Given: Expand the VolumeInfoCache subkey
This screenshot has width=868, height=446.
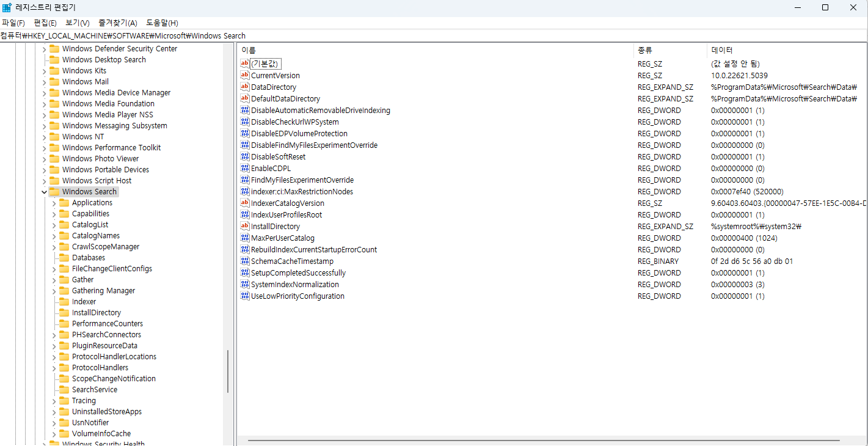Looking at the screenshot, I should (x=54, y=434).
